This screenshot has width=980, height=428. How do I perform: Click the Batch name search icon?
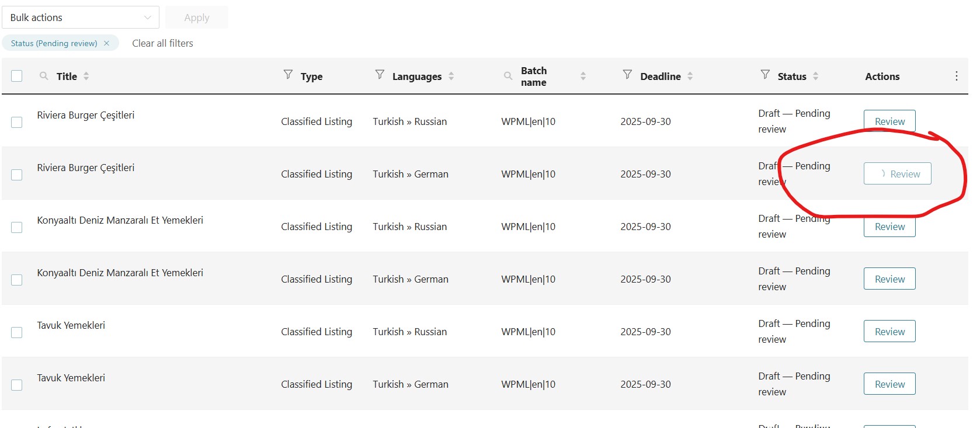pyautogui.click(x=508, y=76)
